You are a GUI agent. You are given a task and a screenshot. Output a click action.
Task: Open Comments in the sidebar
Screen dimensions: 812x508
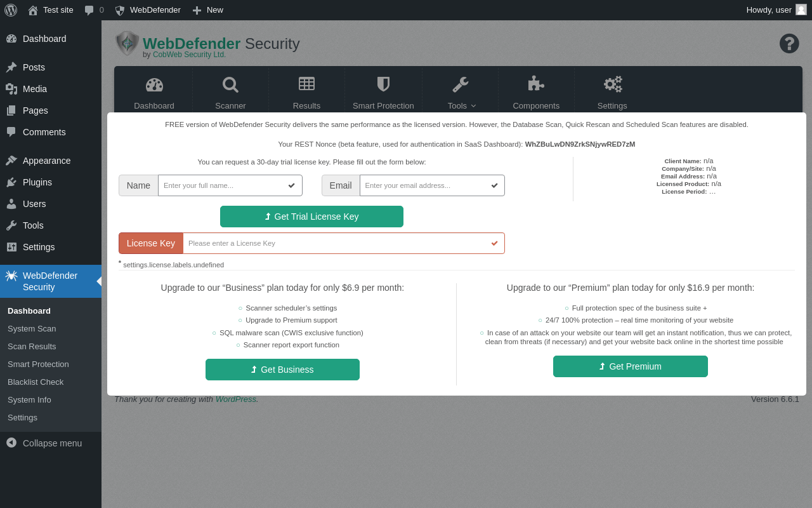51,132
